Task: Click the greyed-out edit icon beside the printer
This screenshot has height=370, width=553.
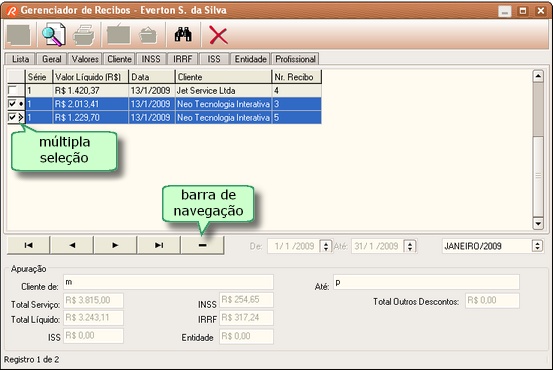Action: click(x=118, y=34)
